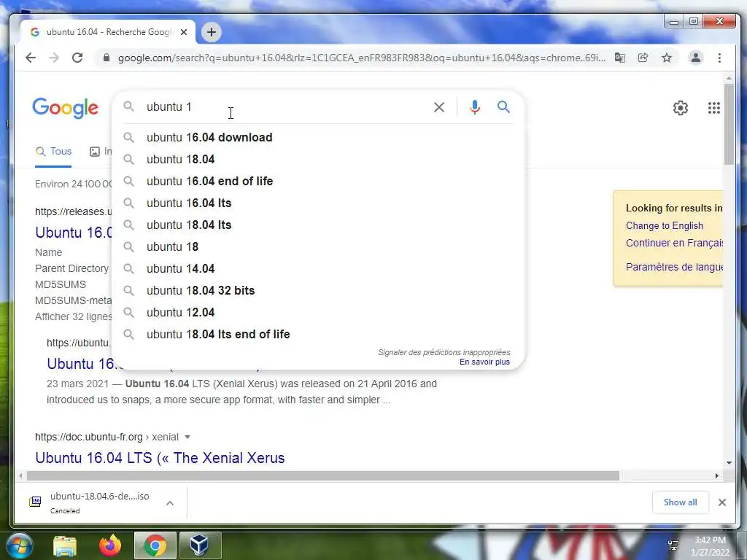Screen dimensions: 747x560
Task: Choose suggestion ubuntu 16.04 download
Action: (318, 138)
